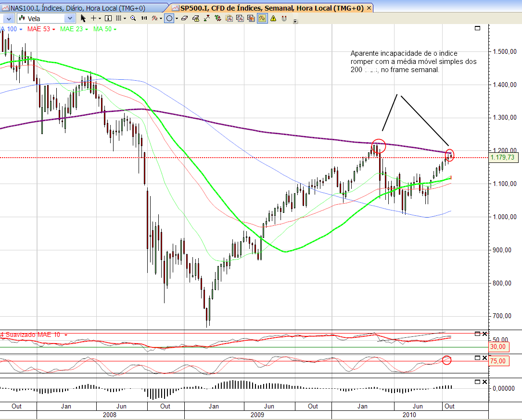The image size is (522, 420).
Task: Click current price label 1.179,73
Action: coord(503,157)
